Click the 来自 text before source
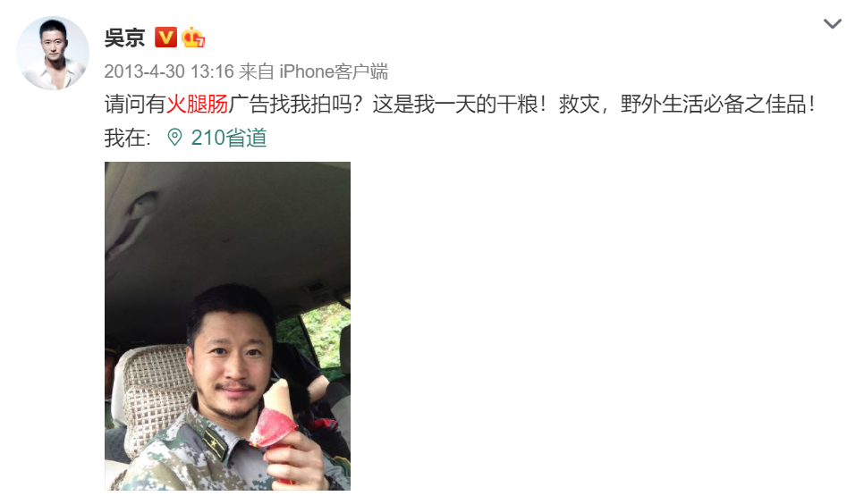This screenshot has width=864, height=504. 256,71
